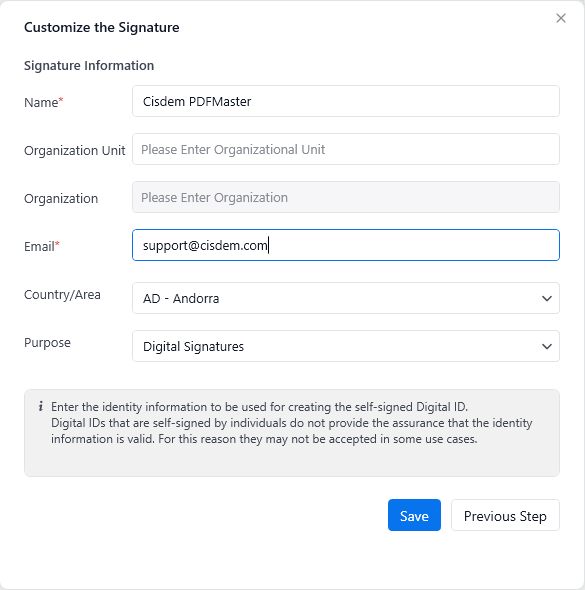Click the Signature Information heading
The image size is (585, 590).
pos(89,65)
